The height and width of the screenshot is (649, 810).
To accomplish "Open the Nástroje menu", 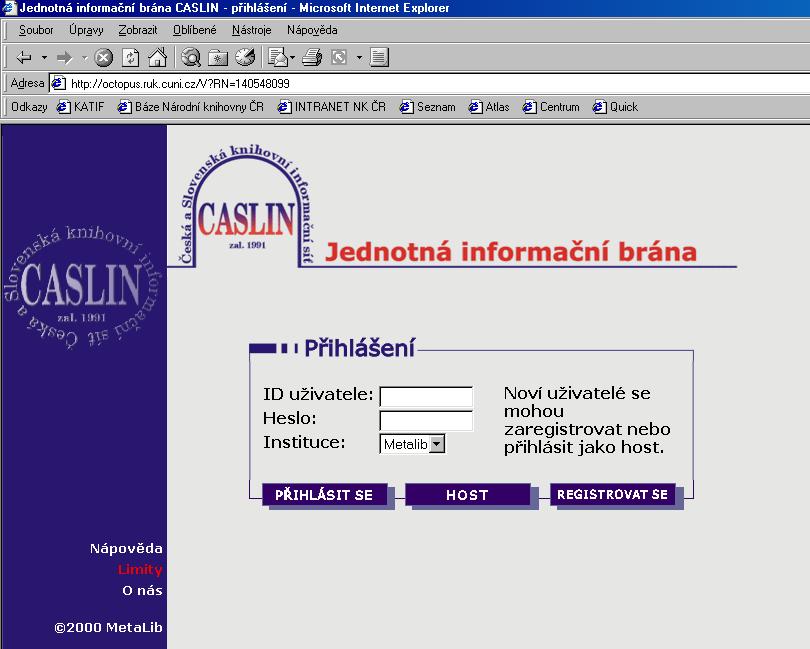I will (252, 30).
